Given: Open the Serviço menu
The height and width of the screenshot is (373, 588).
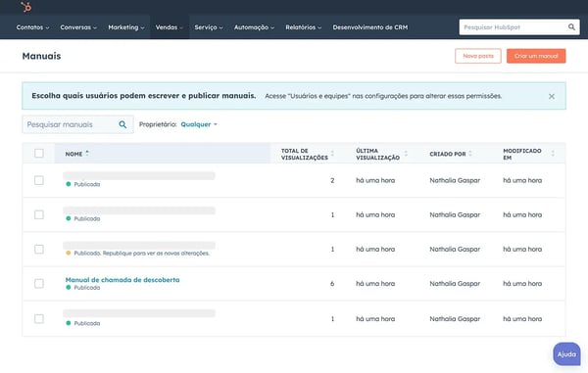Looking at the screenshot, I should tap(209, 27).
